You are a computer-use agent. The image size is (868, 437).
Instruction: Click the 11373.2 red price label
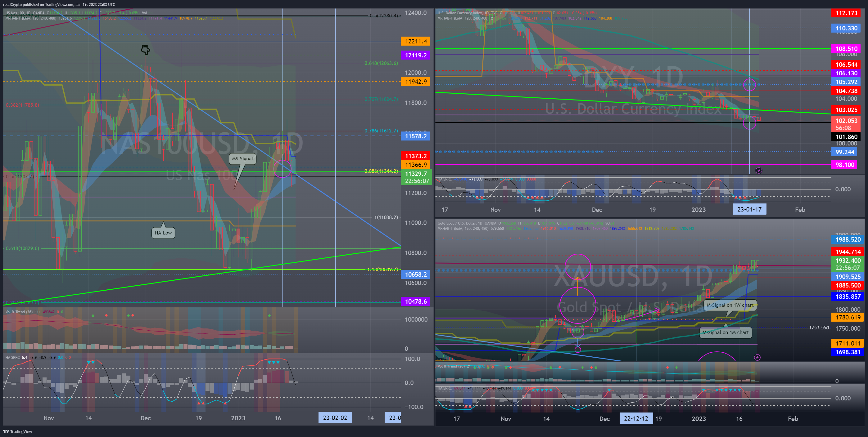pos(415,156)
